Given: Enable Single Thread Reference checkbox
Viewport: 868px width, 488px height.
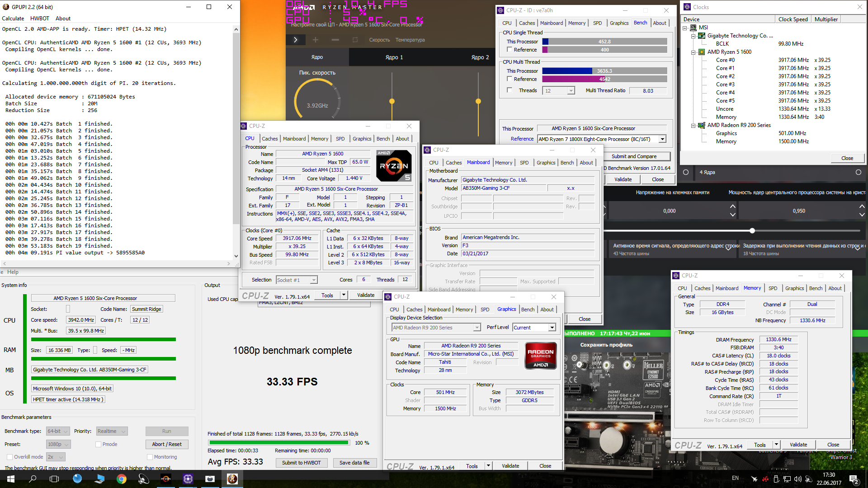Looking at the screenshot, I should (x=509, y=50).
